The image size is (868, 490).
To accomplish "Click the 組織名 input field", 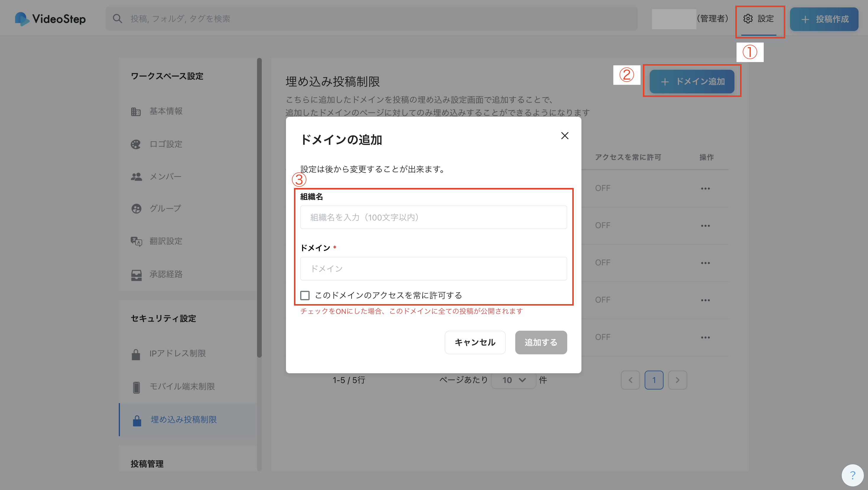I will (x=433, y=217).
